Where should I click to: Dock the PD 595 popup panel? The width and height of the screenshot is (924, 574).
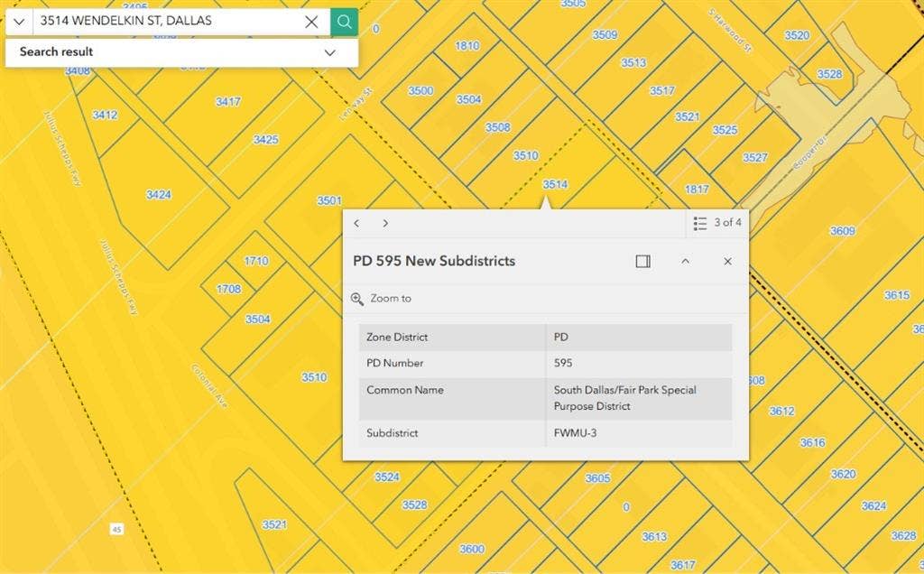tap(642, 261)
